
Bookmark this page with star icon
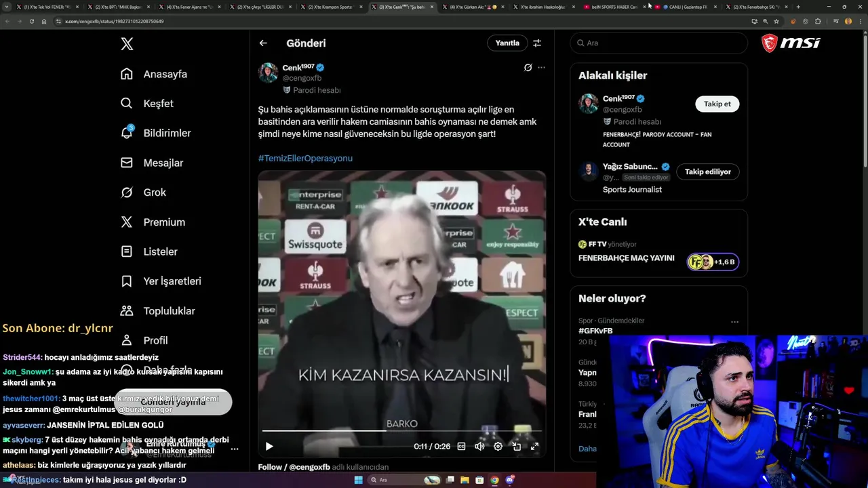tap(776, 21)
